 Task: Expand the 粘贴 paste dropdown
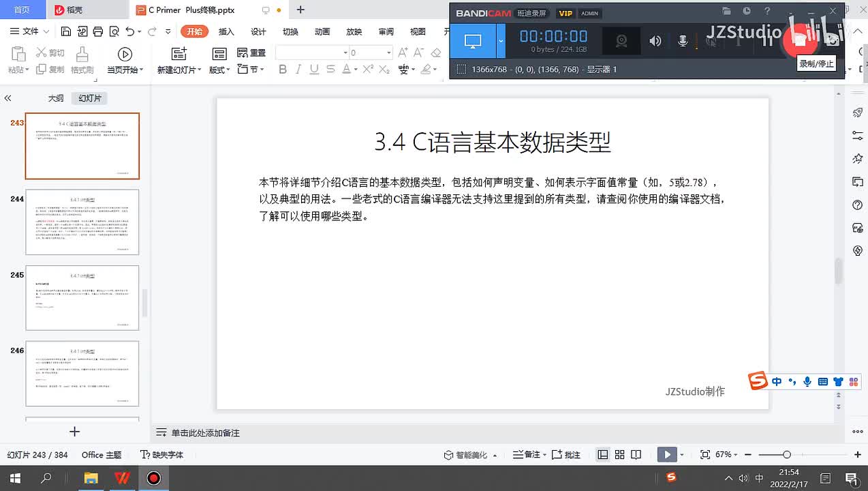pos(18,70)
